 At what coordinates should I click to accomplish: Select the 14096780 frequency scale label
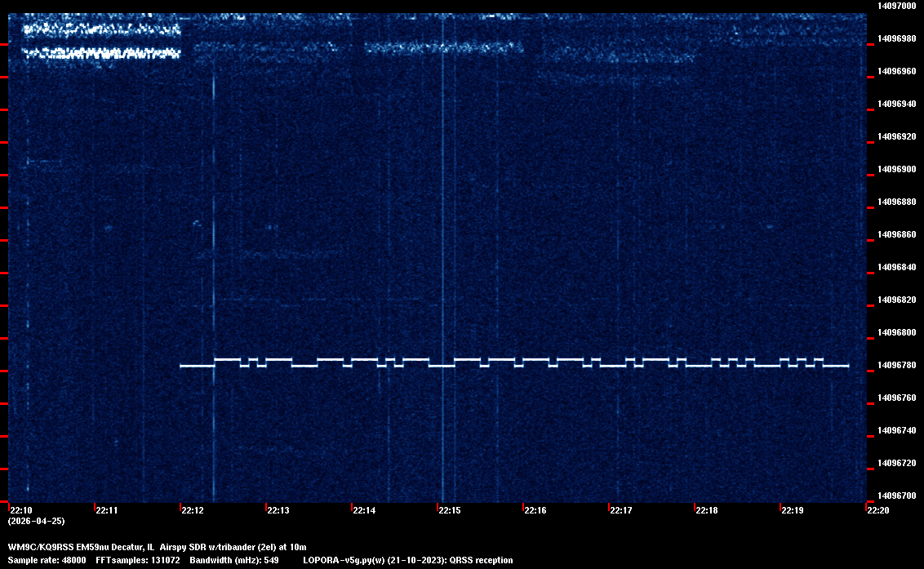[x=895, y=365]
